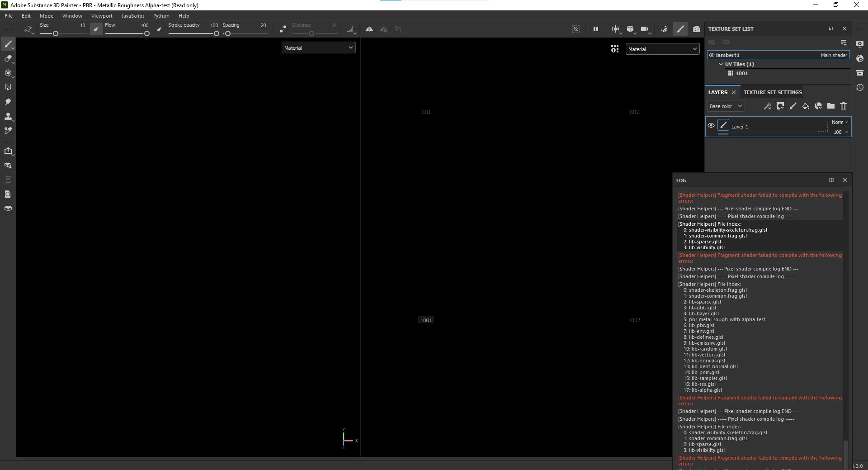Select the Smudge tool
The width and height of the screenshot is (868, 470).
pyautogui.click(x=8, y=102)
